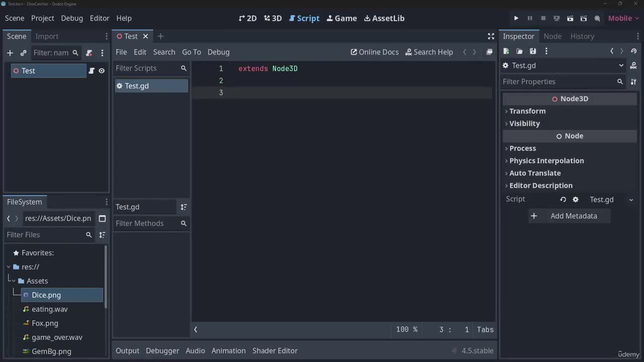644x362 pixels.
Task: Open script editor File menu
Action: pos(121,52)
